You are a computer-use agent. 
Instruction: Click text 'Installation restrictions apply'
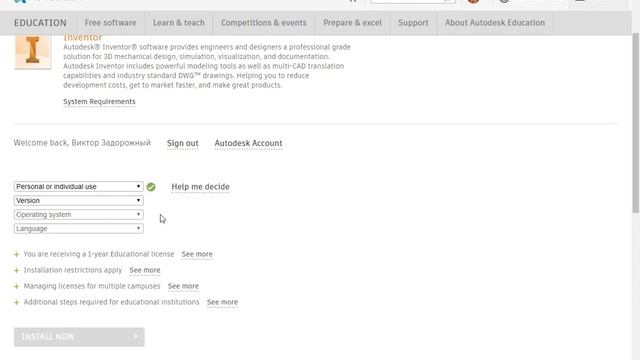[73, 270]
